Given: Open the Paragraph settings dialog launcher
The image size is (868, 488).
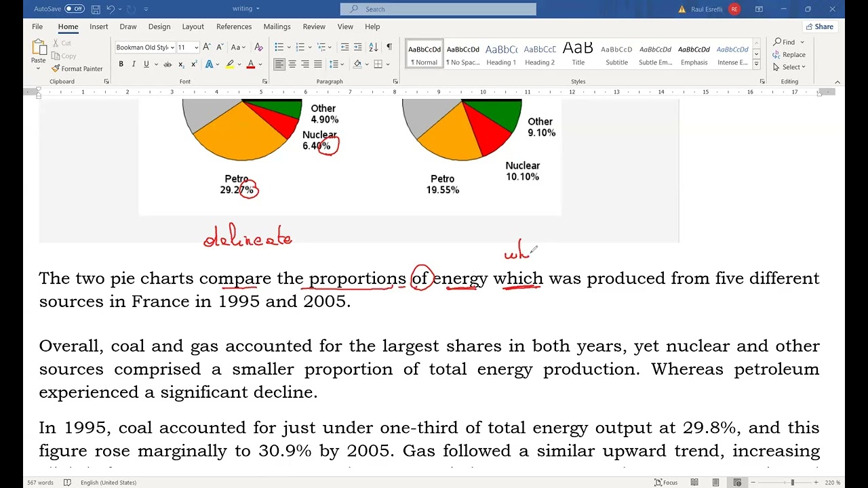Looking at the screenshot, I should (395, 81).
